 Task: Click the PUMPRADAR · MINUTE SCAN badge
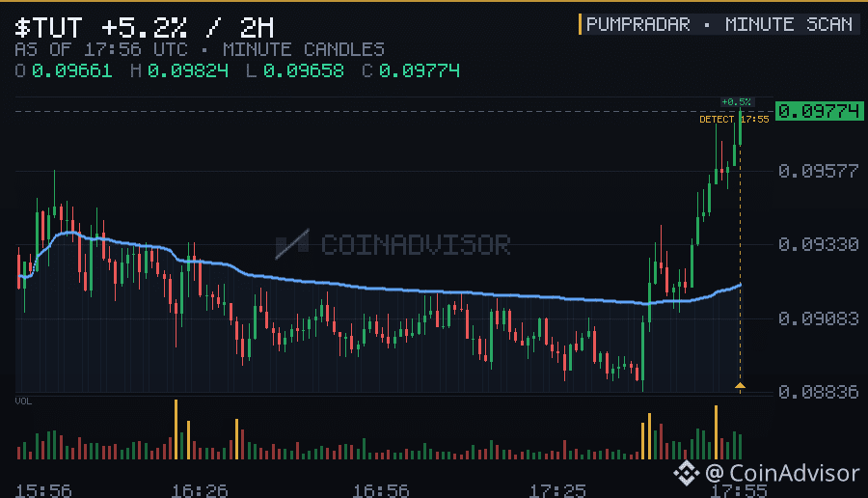point(719,24)
